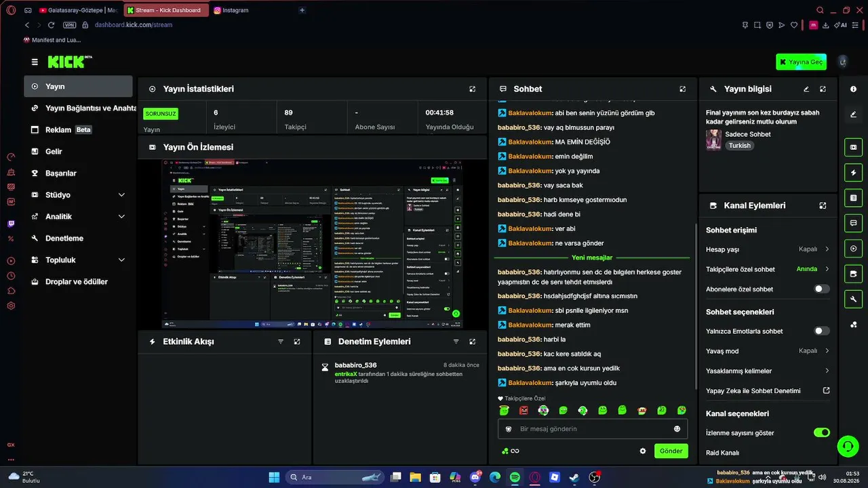Open the Kick hamburger menu
868x488 pixels.
point(35,62)
